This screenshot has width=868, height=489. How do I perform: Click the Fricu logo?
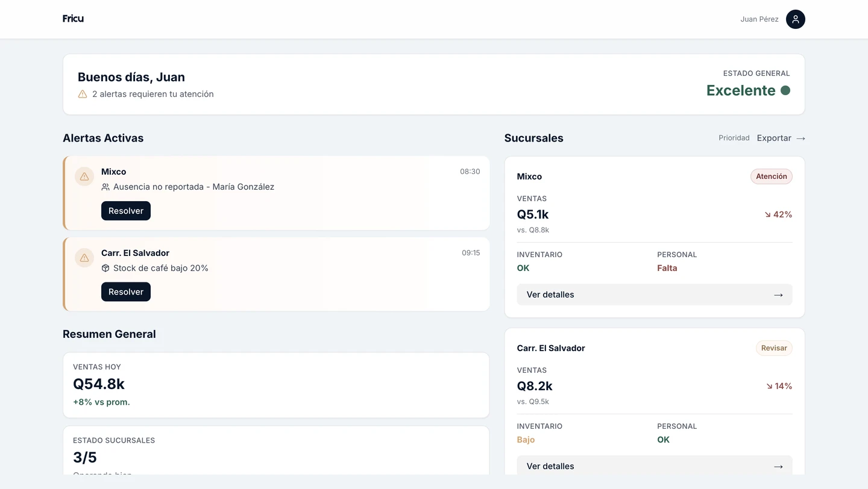click(73, 19)
